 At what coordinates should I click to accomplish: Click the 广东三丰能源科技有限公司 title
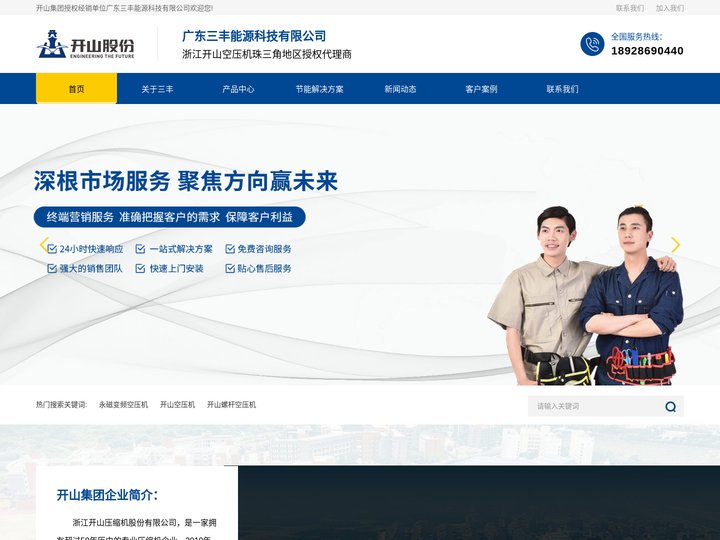pos(254,36)
